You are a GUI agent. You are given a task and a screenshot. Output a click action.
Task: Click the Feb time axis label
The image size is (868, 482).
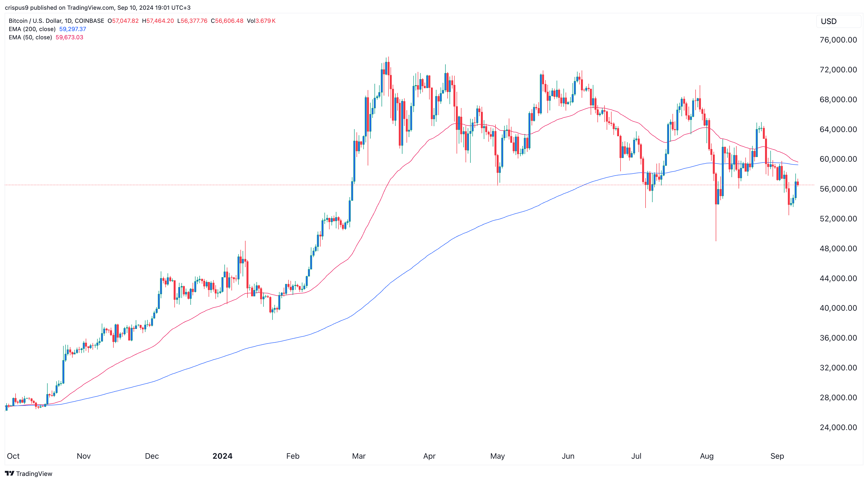(293, 456)
